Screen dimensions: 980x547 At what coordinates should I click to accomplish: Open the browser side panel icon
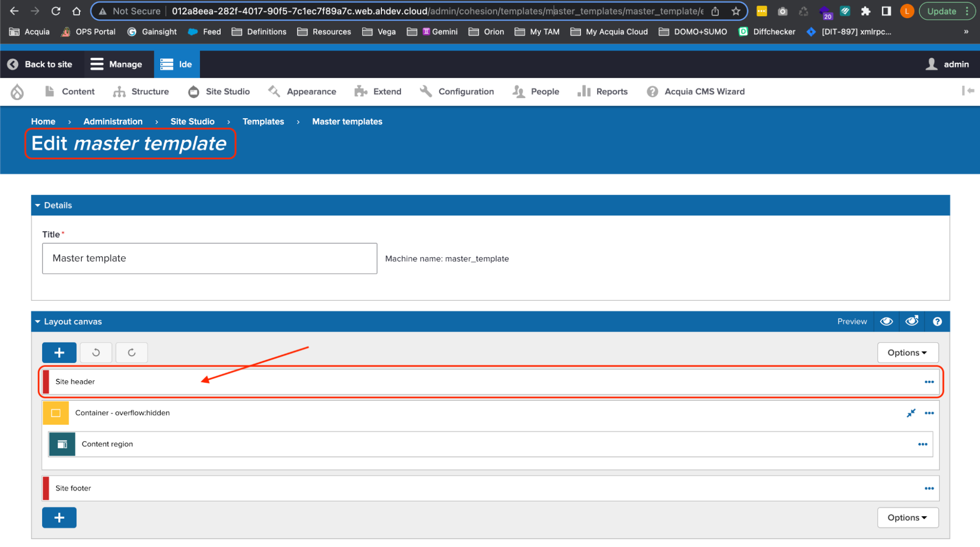coord(886,11)
